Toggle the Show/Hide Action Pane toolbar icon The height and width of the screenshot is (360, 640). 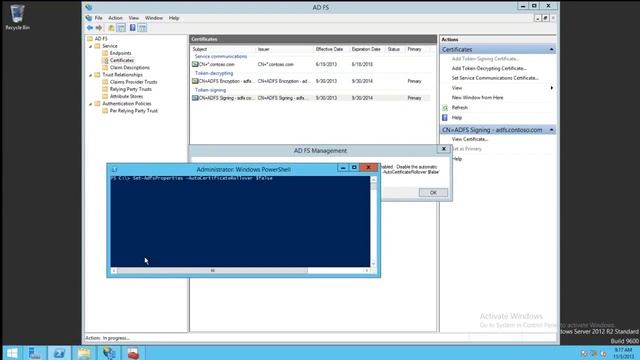(142, 28)
